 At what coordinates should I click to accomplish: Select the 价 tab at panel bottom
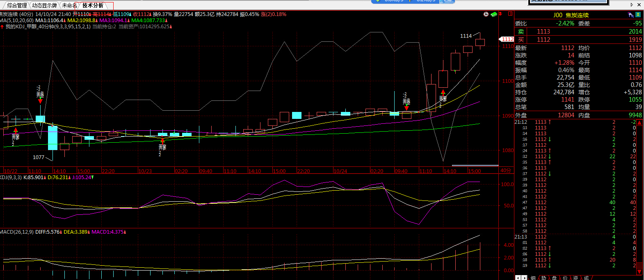click(565, 278)
